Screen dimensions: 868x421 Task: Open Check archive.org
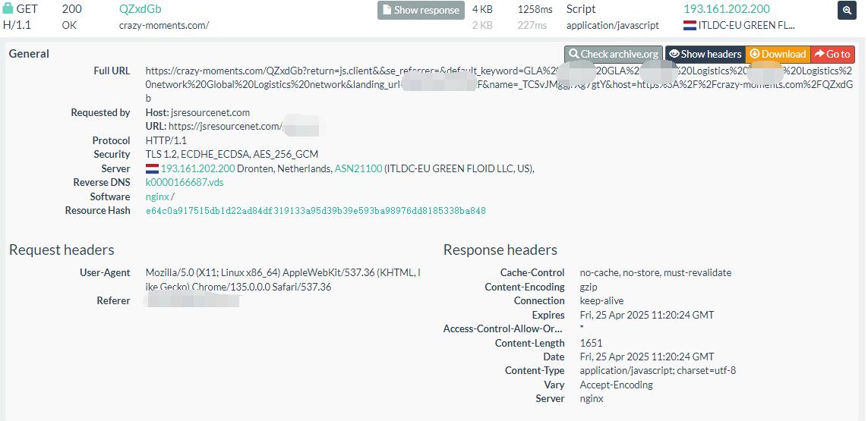tap(614, 54)
